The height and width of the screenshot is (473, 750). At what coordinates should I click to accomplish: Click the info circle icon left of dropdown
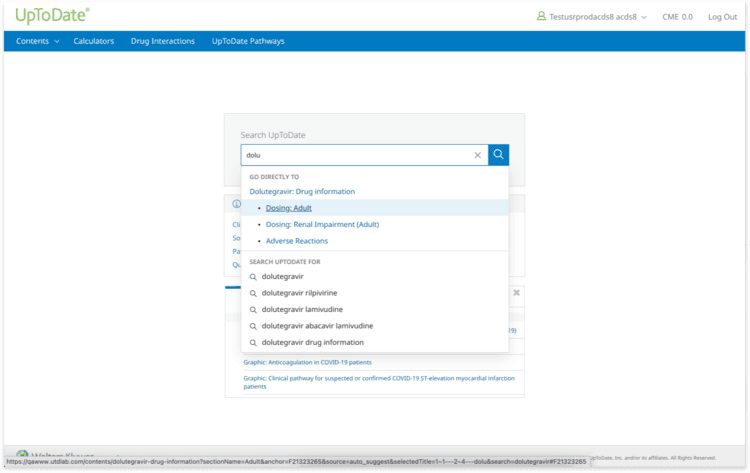[236, 204]
